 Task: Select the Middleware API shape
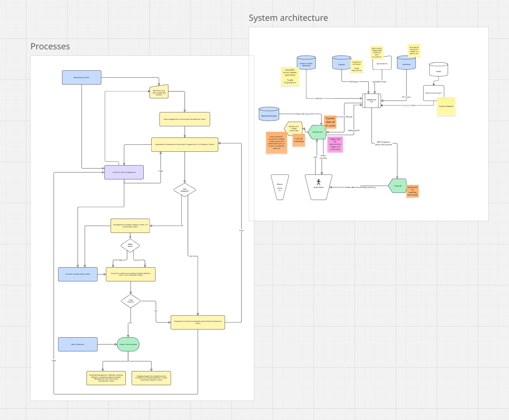coord(371,101)
